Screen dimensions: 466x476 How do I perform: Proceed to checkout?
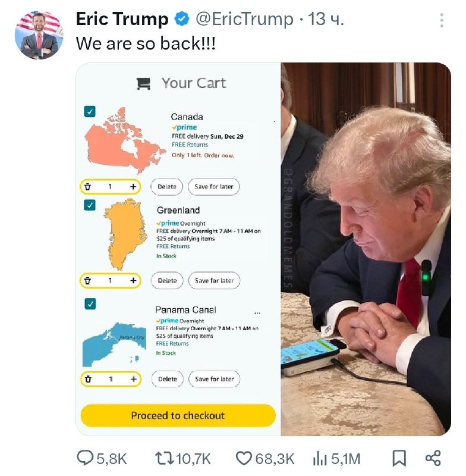[178, 415]
